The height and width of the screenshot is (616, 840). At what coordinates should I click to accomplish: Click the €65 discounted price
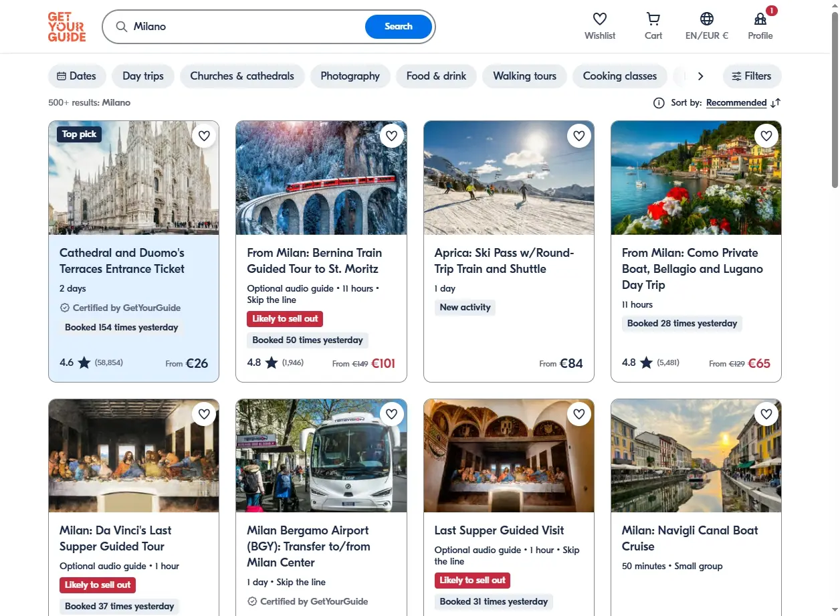tap(759, 364)
